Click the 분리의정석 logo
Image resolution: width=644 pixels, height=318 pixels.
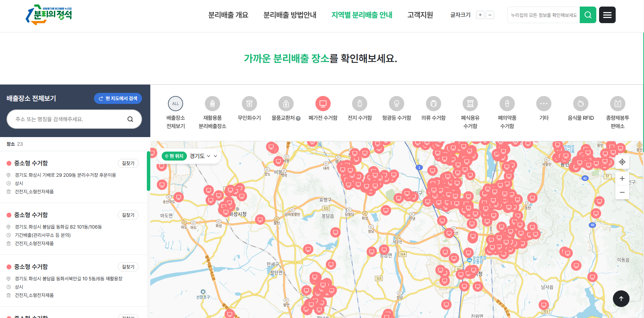pos(49,15)
